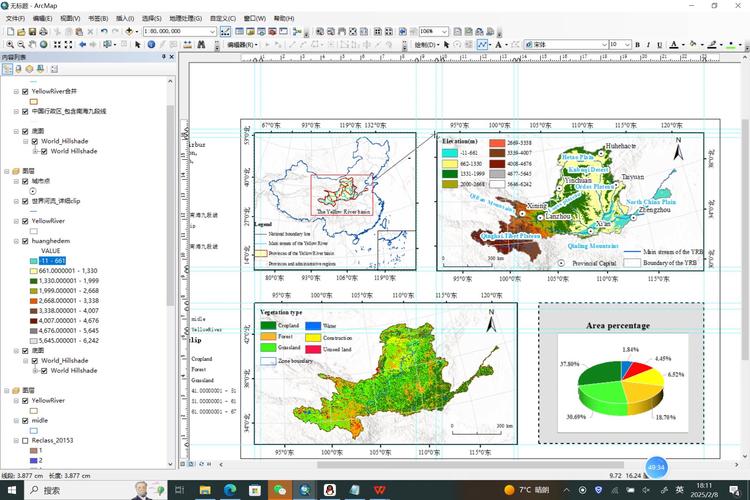Click the 编辑器(R) editor button

pos(240,45)
